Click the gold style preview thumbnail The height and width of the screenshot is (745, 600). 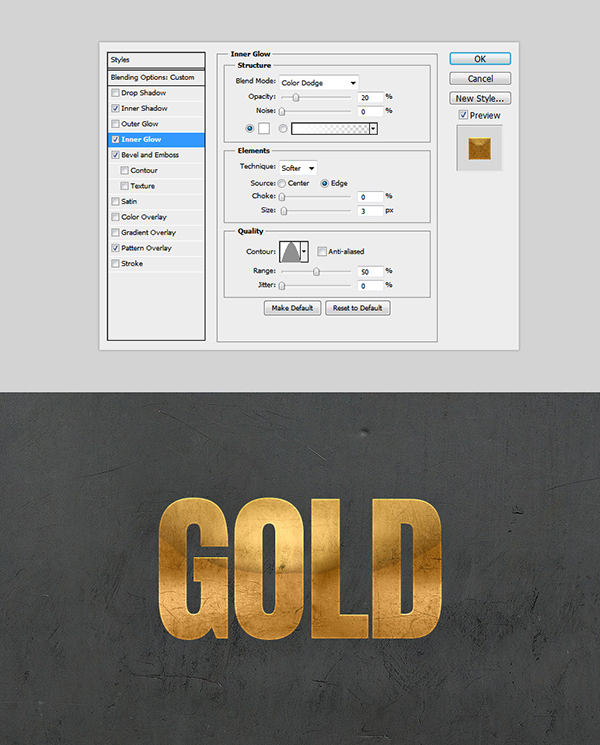pos(479,148)
